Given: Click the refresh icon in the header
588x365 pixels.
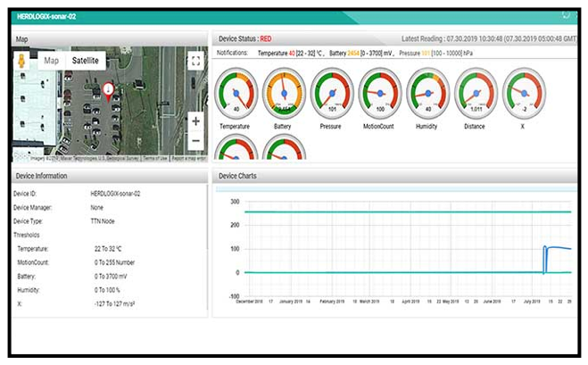Looking at the screenshot, I should pyautogui.click(x=565, y=15).
